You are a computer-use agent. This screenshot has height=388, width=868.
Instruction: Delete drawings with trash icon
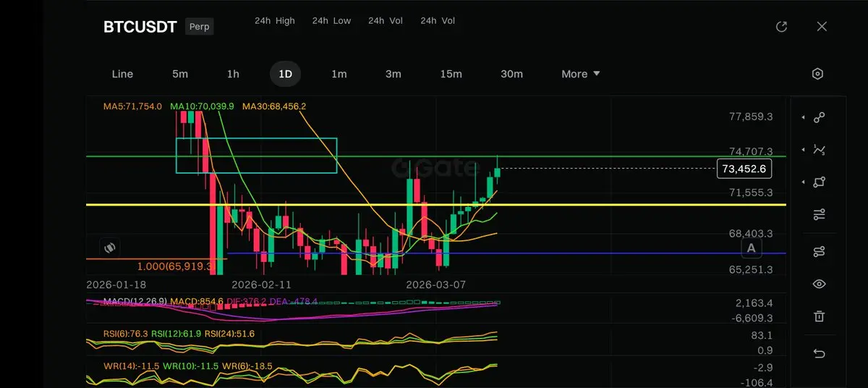point(819,316)
